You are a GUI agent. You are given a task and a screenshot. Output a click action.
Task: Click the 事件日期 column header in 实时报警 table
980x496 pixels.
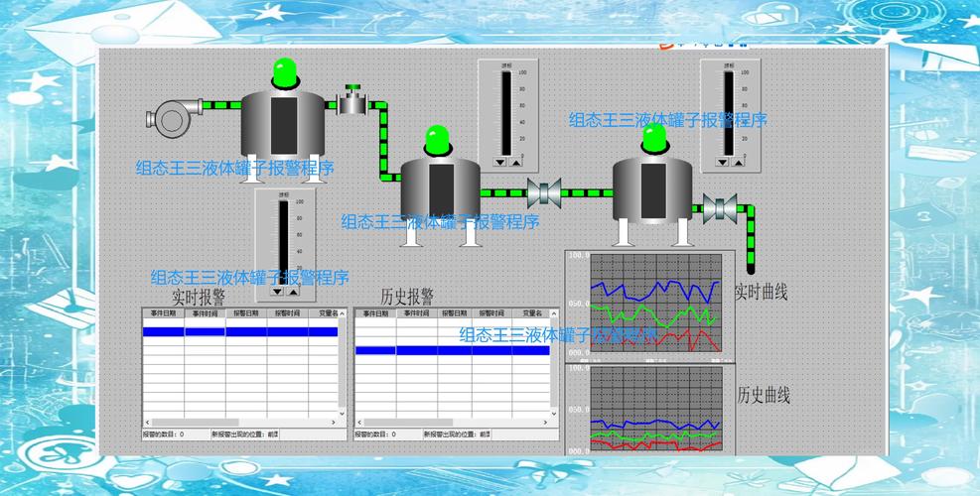tap(163, 312)
